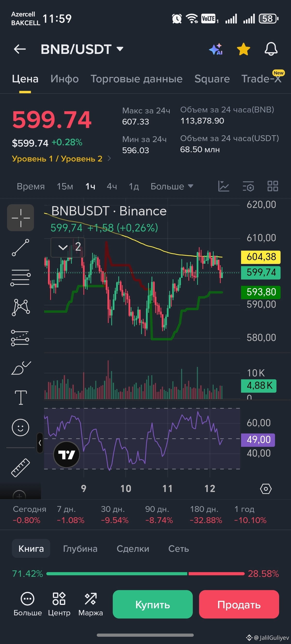Image resolution: width=291 pixels, height=644 pixels.
Task: Click the BNBUSDT · Binance chart title
Action: coord(109,211)
